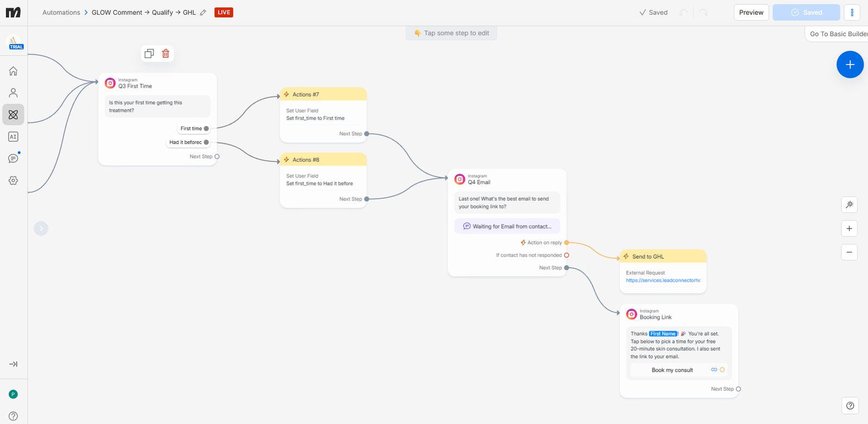Open the Contacts icon in sidebar
The width and height of the screenshot is (868, 424).
click(x=14, y=93)
